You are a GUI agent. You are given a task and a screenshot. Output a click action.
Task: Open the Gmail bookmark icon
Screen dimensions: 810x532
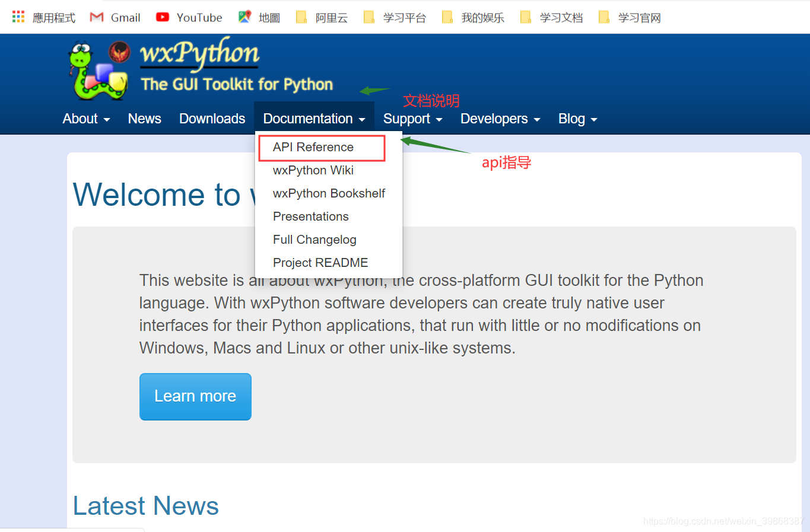97,17
